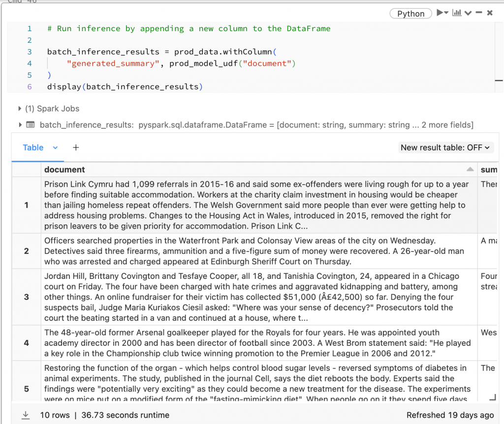This screenshot has width=504, height=424.
Task: Expand the batch_inference_results DataFrame schema
Action: coord(20,124)
